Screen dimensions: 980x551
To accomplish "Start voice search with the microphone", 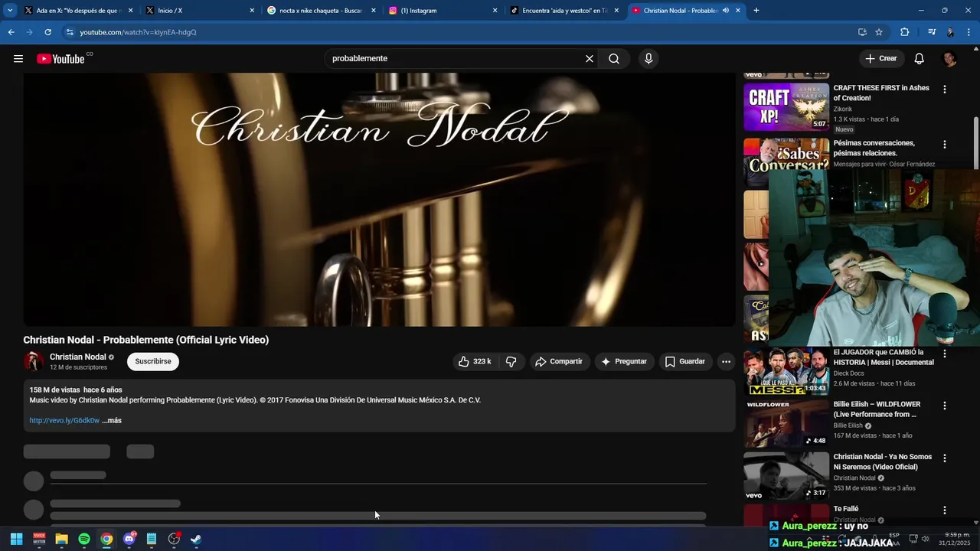I will pyautogui.click(x=648, y=59).
